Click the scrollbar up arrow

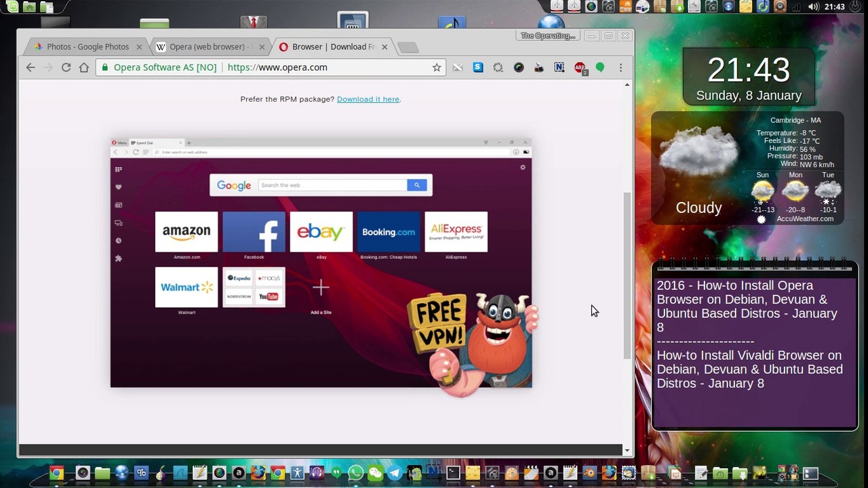pos(627,85)
